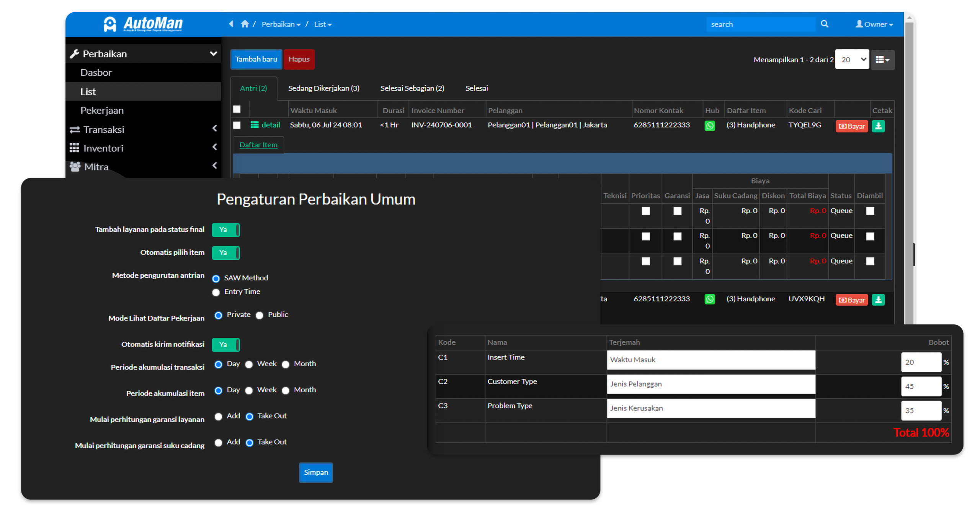
Task: Click the Tambah baru button
Action: (x=256, y=59)
